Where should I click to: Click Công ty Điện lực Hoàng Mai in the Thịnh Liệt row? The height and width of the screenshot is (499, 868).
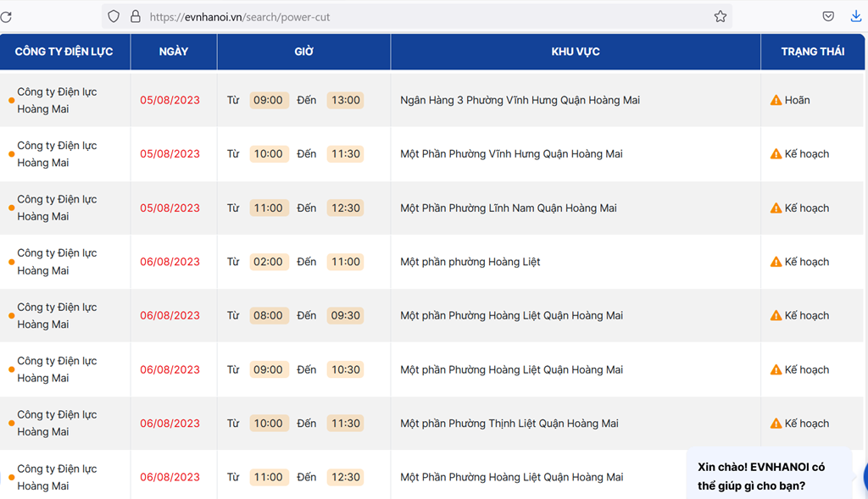coord(57,424)
